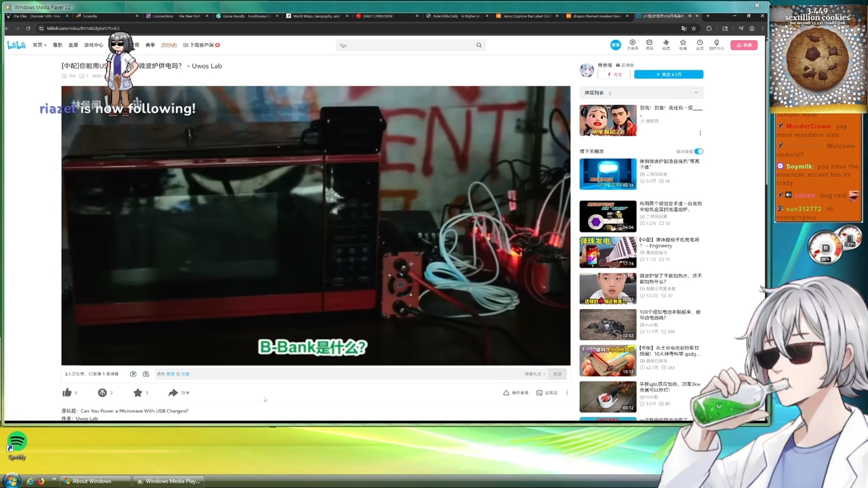
Task: Click the Windows Start orb
Action: [12, 481]
